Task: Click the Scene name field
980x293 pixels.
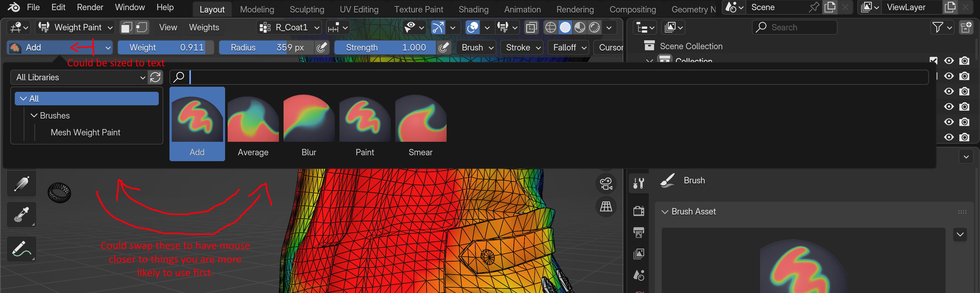Action: point(776,7)
